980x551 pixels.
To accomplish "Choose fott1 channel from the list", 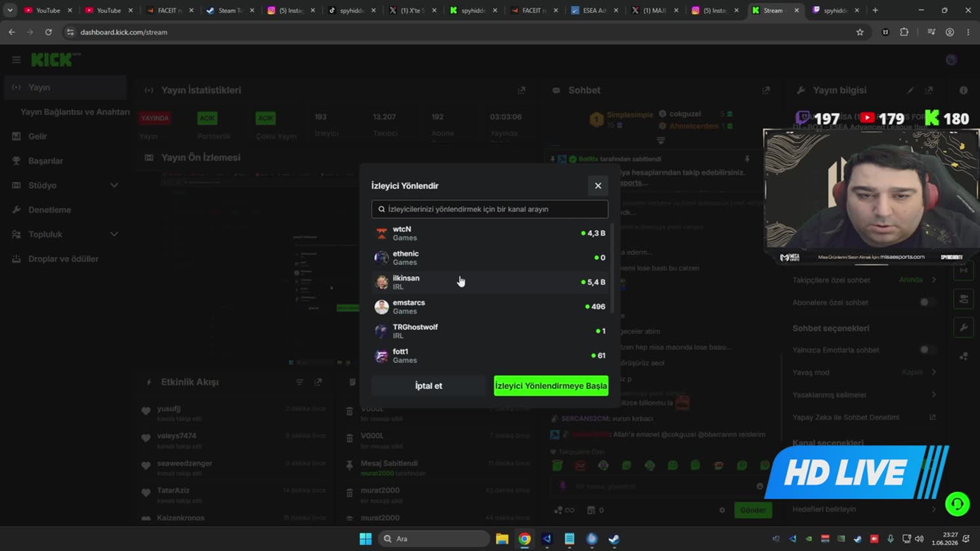I will [490, 356].
